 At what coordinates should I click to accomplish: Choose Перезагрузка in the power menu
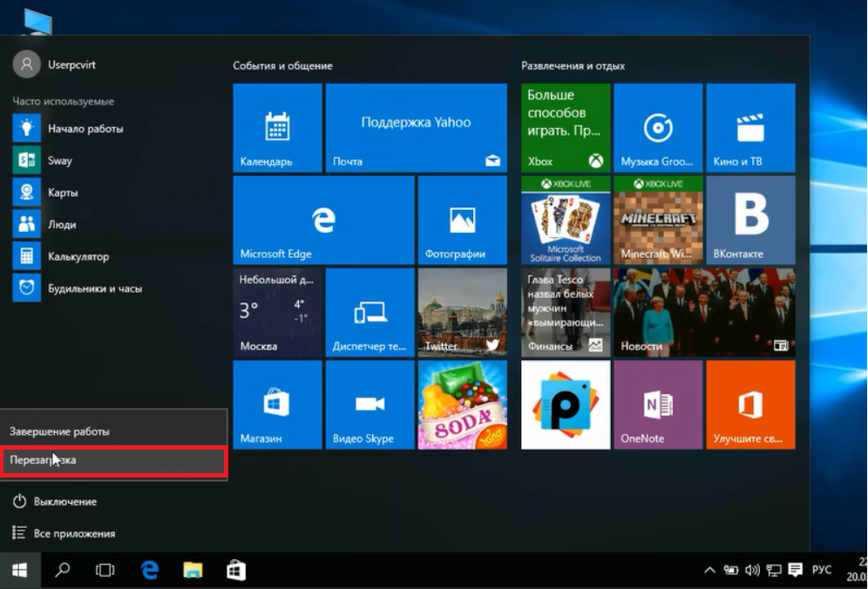tap(113, 461)
